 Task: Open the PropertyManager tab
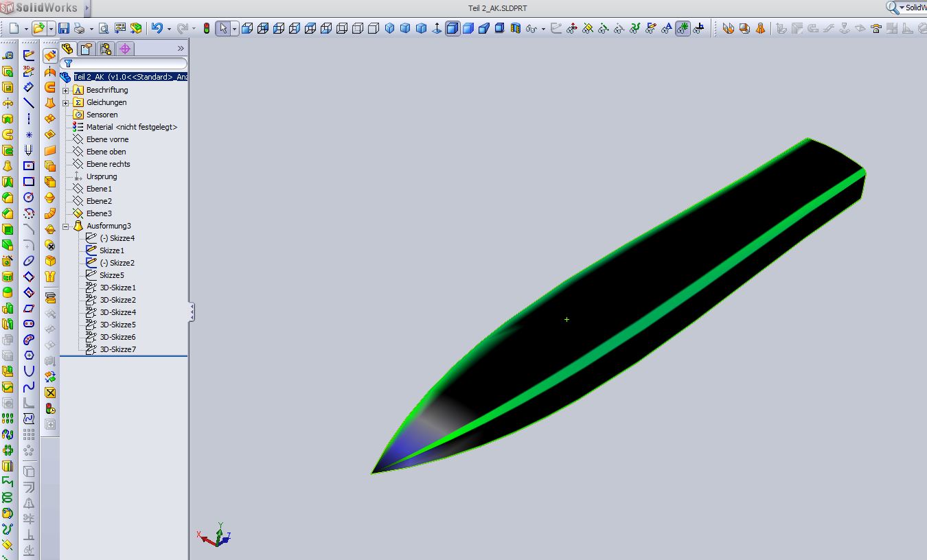click(x=86, y=49)
